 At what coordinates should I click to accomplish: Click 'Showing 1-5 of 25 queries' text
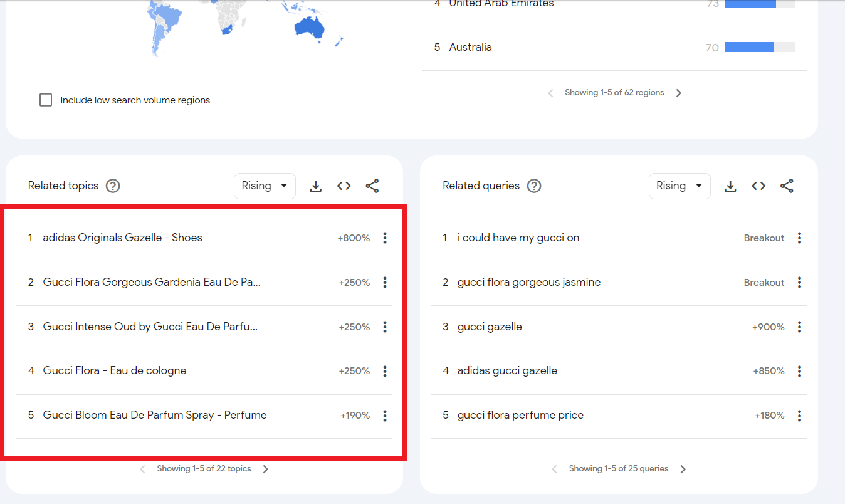[619, 469]
